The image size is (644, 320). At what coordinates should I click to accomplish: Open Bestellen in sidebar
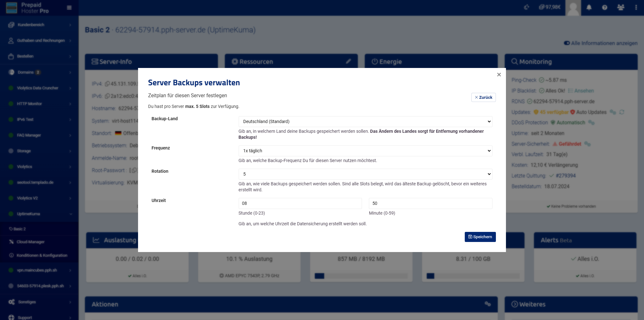[x=39, y=56]
